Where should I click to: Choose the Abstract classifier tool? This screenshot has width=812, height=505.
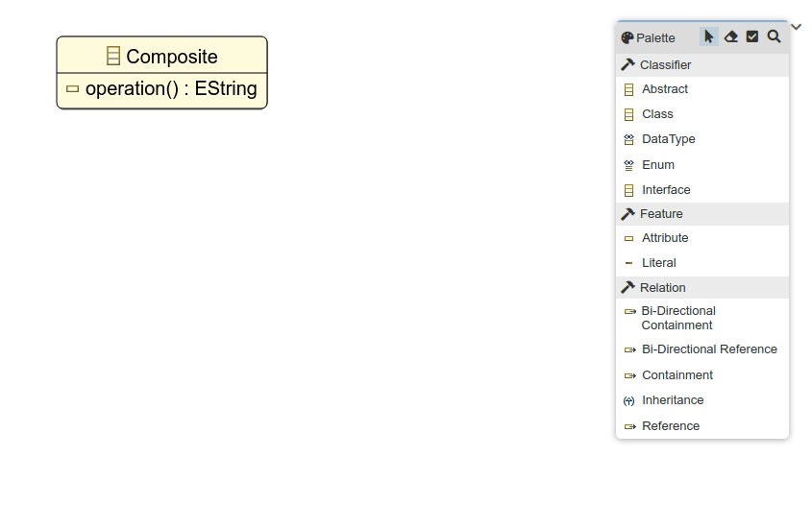click(x=664, y=89)
